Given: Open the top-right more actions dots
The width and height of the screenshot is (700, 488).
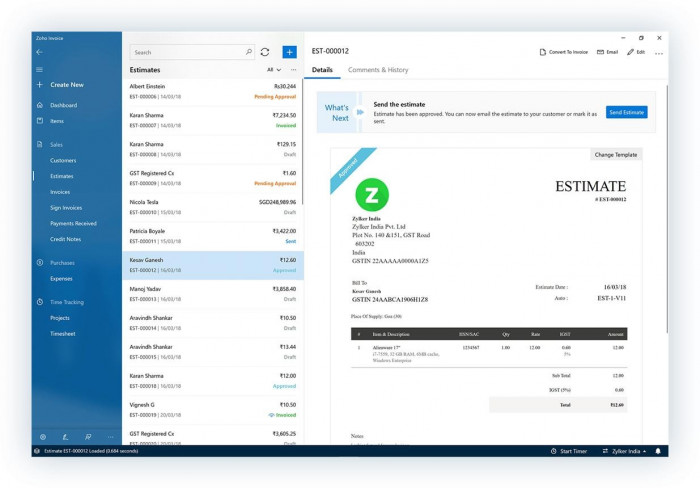Looking at the screenshot, I should point(658,53).
